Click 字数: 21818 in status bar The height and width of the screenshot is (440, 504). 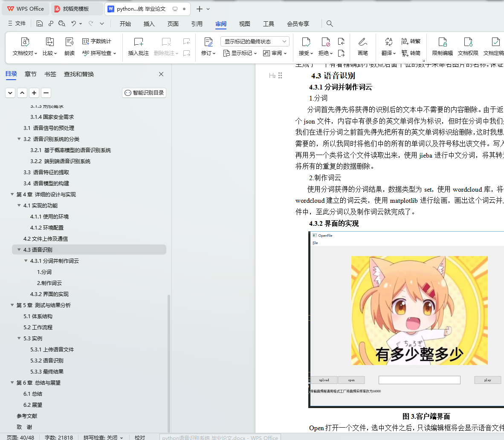[59, 437]
